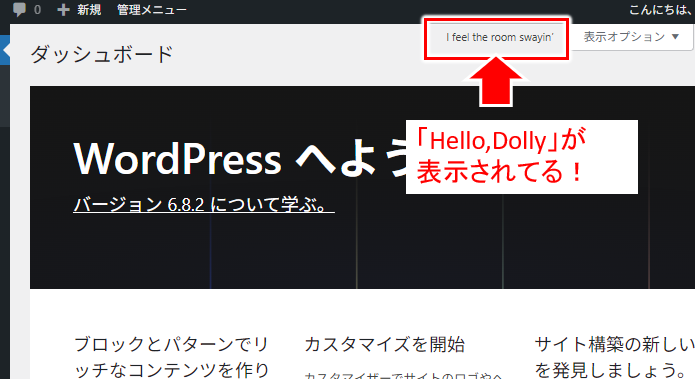Click the comment count 0

coord(37,10)
